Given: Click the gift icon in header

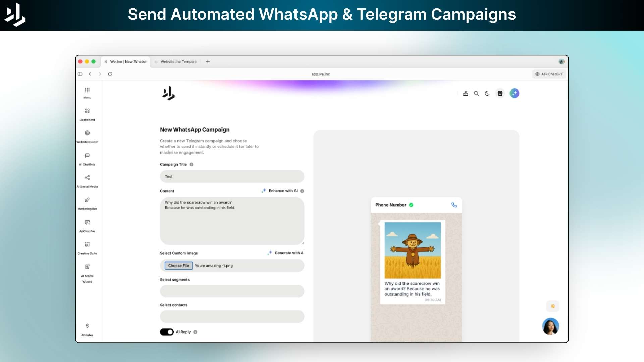Looking at the screenshot, I should tap(500, 94).
